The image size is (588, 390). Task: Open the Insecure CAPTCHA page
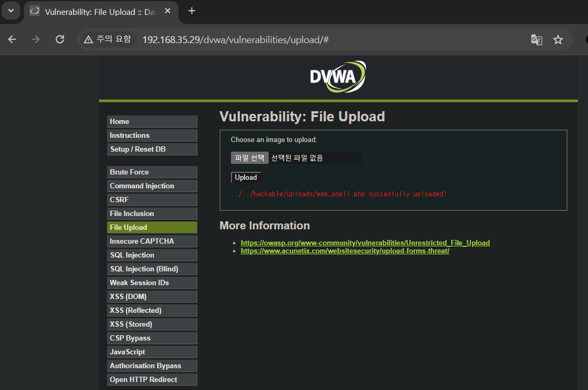pyautogui.click(x=152, y=242)
